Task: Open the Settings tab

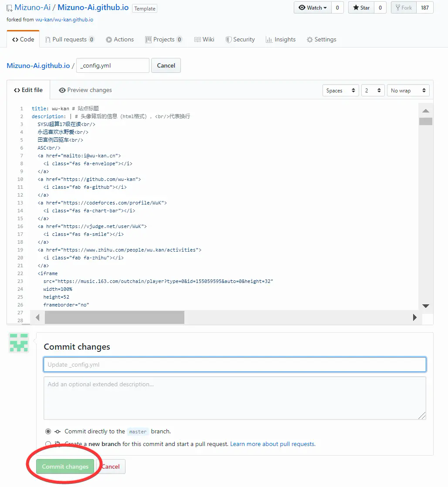Action: coord(322,39)
